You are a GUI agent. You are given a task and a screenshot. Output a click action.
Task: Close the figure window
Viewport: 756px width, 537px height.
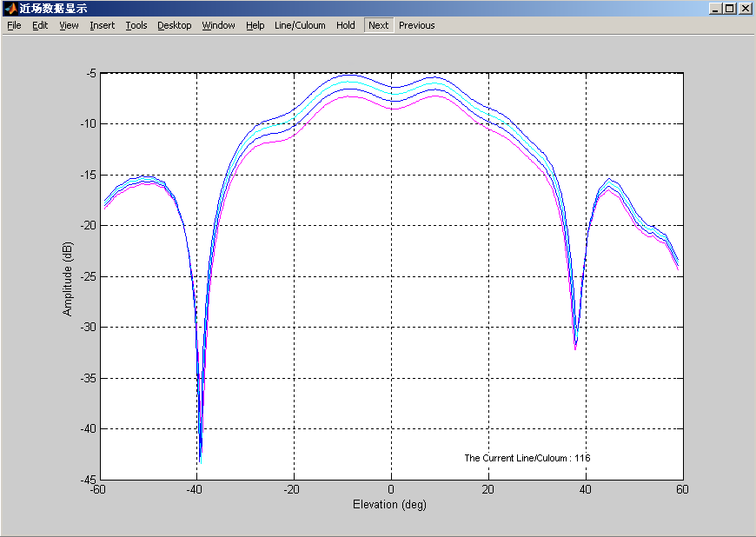click(x=746, y=9)
